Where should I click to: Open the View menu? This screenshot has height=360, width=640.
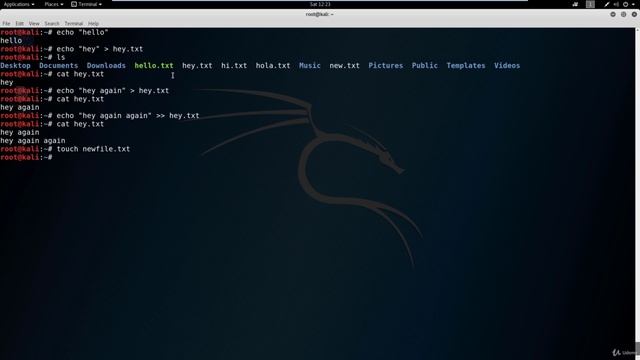tap(34, 24)
